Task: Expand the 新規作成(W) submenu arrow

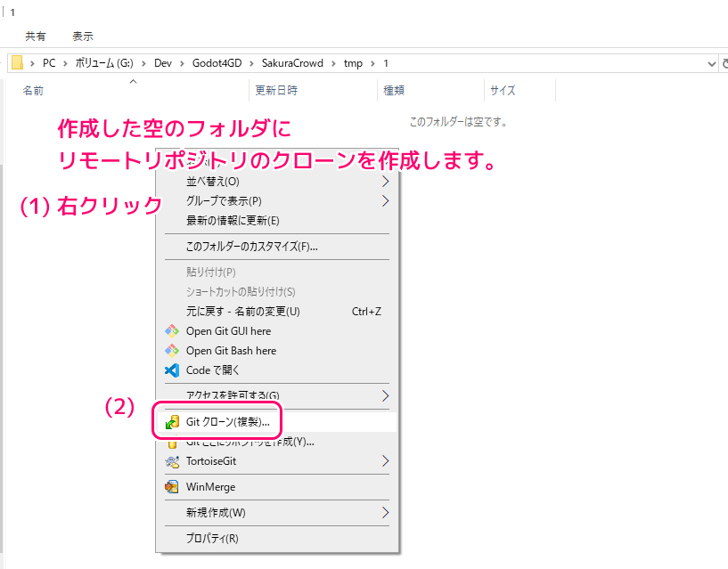Action: 385,513
